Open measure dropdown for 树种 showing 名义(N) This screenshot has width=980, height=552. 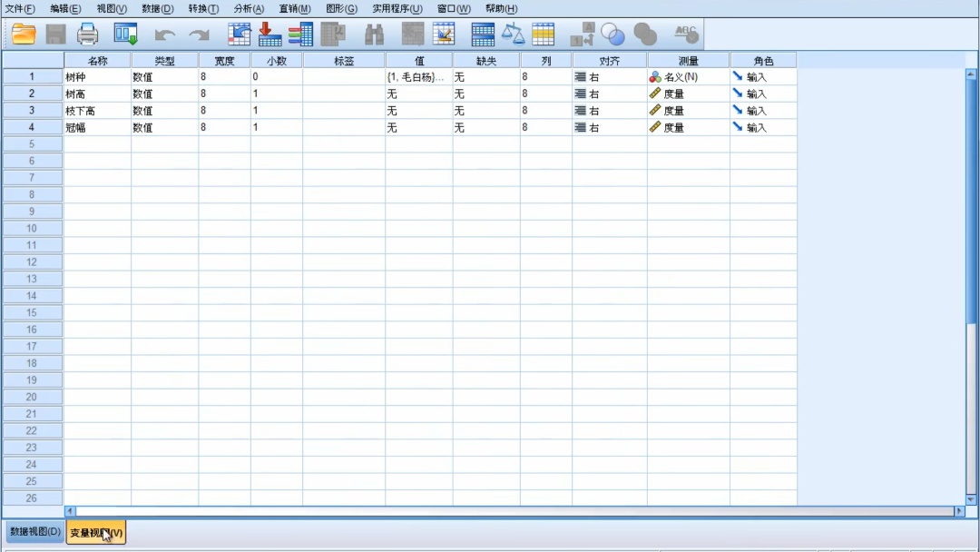pos(688,77)
